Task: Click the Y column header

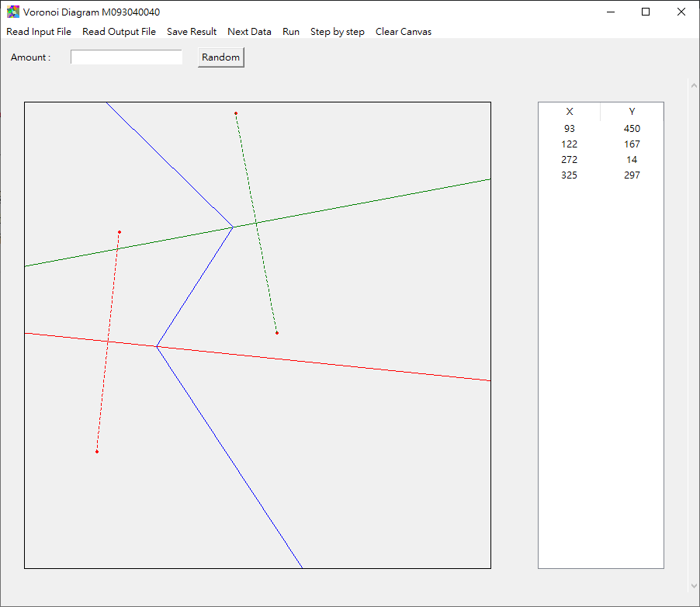Action: pyautogui.click(x=632, y=112)
